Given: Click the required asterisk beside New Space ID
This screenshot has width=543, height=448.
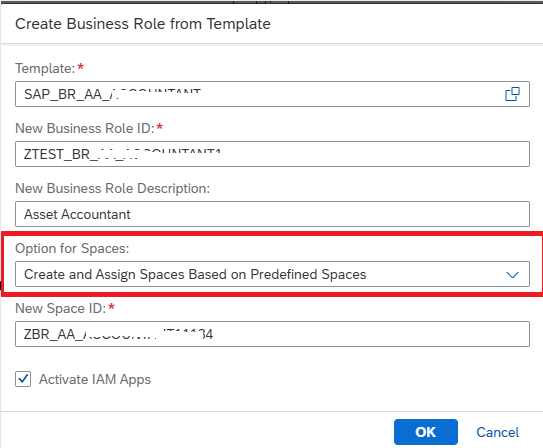Looking at the screenshot, I should pyautogui.click(x=112, y=306).
